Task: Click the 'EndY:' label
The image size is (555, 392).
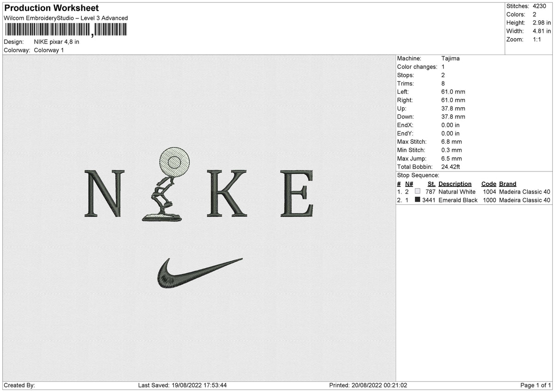Action: pyautogui.click(x=405, y=134)
